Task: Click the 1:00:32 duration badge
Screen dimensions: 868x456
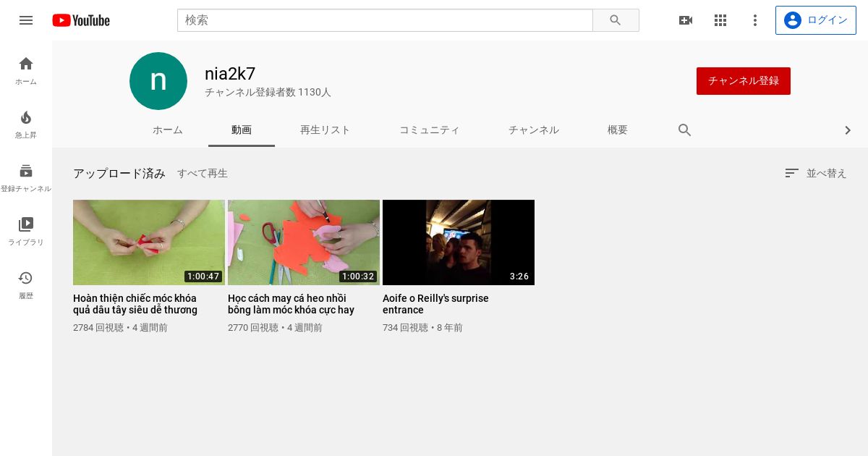Action: pos(358,276)
